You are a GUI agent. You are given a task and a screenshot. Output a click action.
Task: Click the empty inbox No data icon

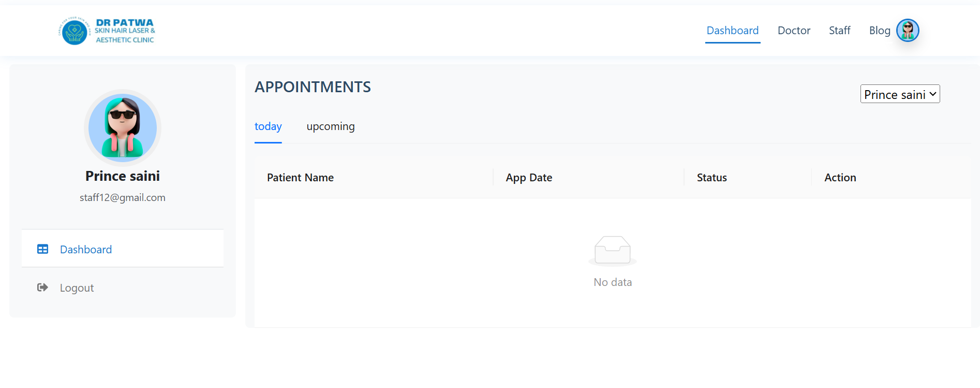coord(613,250)
